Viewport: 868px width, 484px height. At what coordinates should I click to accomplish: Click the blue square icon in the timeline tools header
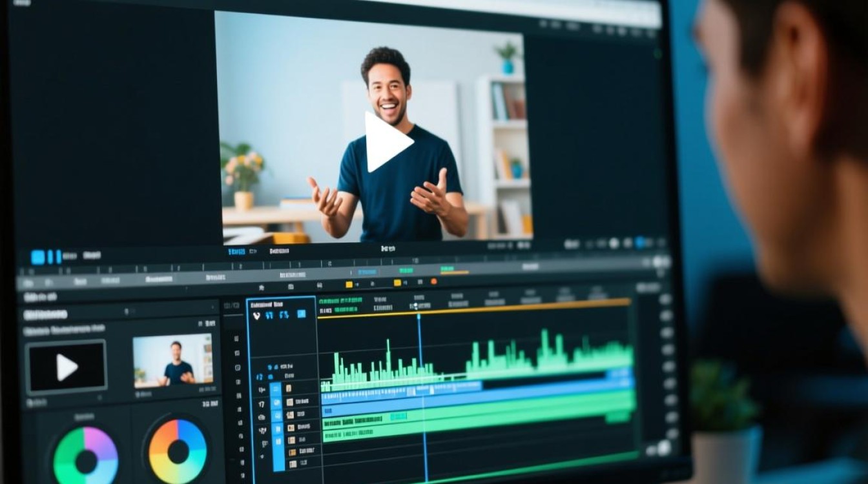(x=301, y=314)
